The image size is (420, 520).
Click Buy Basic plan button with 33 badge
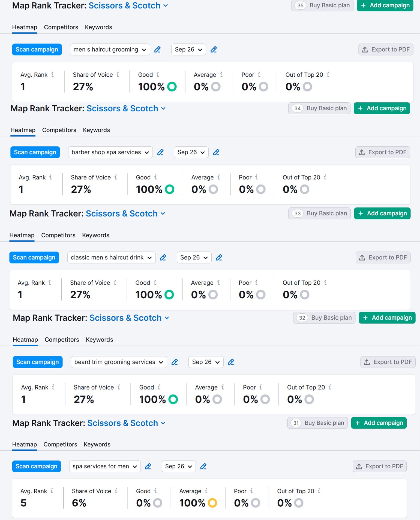click(x=319, y=213)
